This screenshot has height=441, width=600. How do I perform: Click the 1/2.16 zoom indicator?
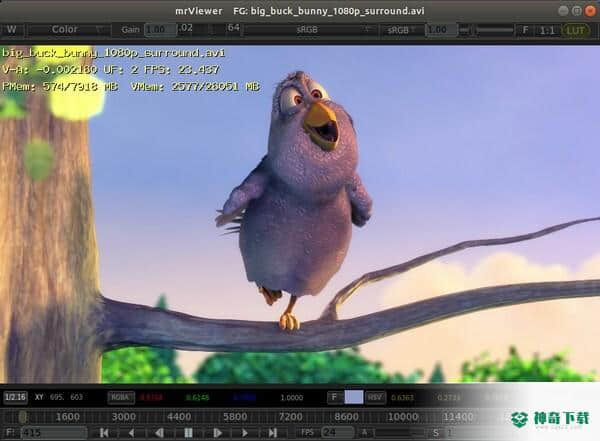15,397
